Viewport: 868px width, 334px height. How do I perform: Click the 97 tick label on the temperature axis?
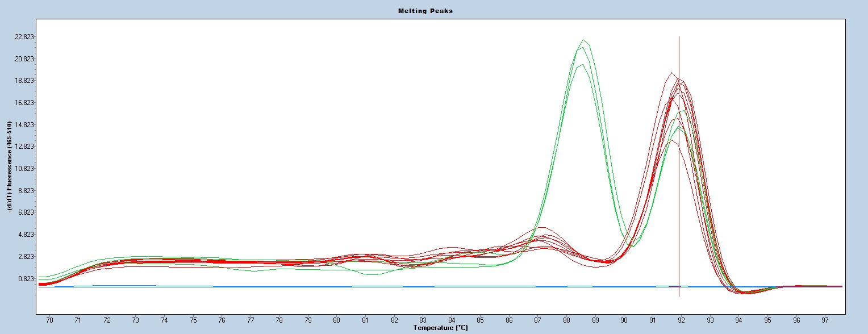tap(825, 320)
